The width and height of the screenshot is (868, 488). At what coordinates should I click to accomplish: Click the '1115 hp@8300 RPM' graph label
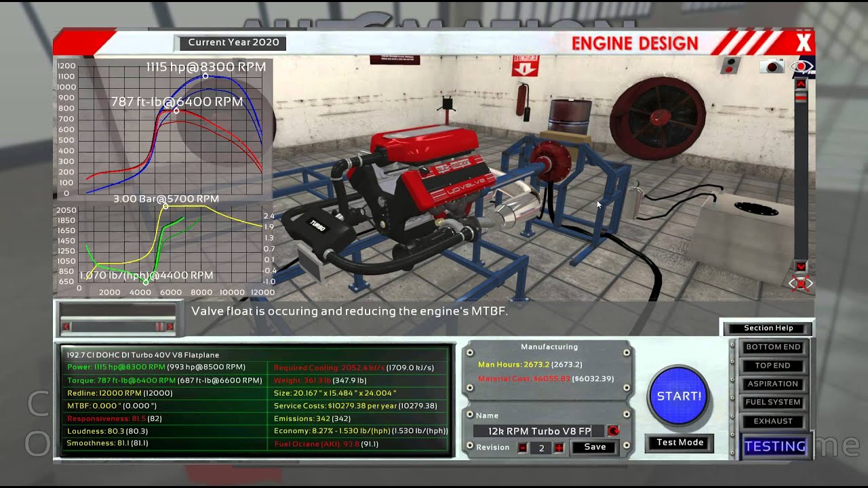coord(206,67)
